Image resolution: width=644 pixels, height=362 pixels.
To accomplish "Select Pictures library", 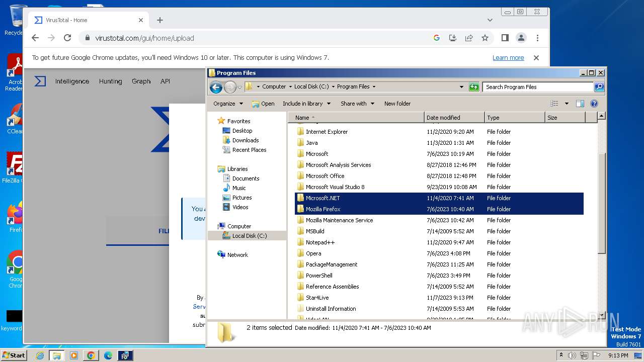I will point(242,198).
